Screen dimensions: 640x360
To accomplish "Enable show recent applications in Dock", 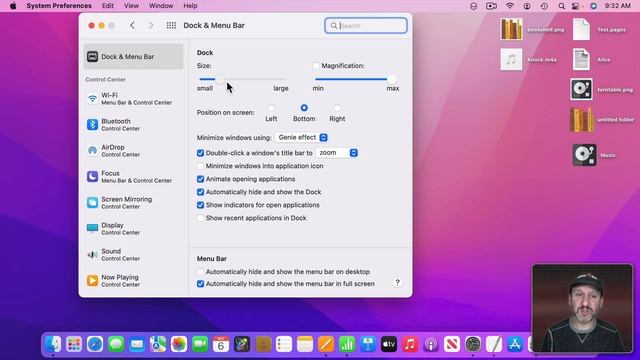I will click(x=200, y=218).
